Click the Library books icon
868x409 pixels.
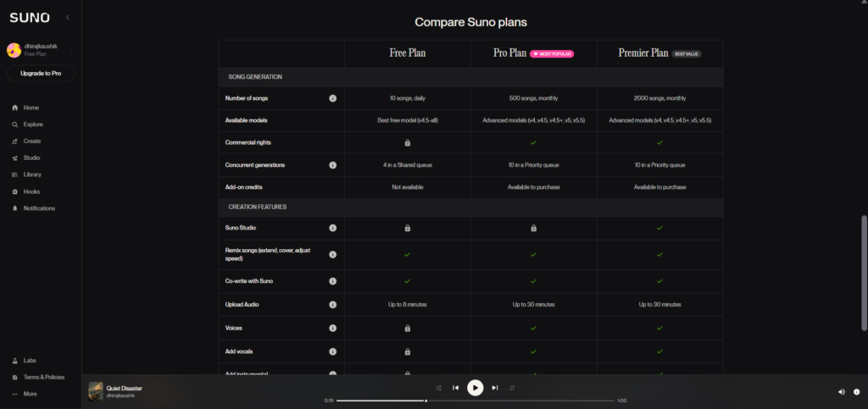[x=15, y=174]
